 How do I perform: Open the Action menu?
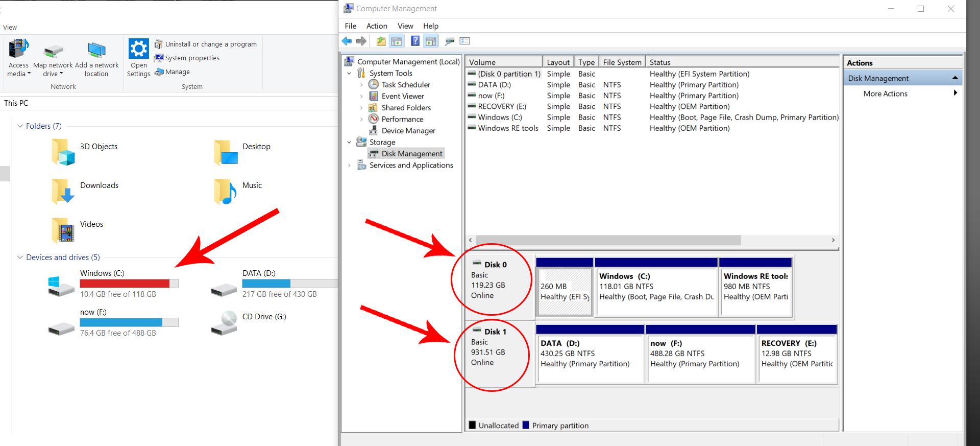coord(377,26)
